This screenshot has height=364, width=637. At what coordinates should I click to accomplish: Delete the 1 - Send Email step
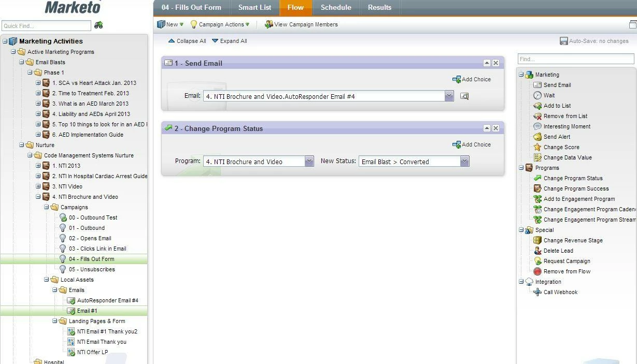(496, 63)
